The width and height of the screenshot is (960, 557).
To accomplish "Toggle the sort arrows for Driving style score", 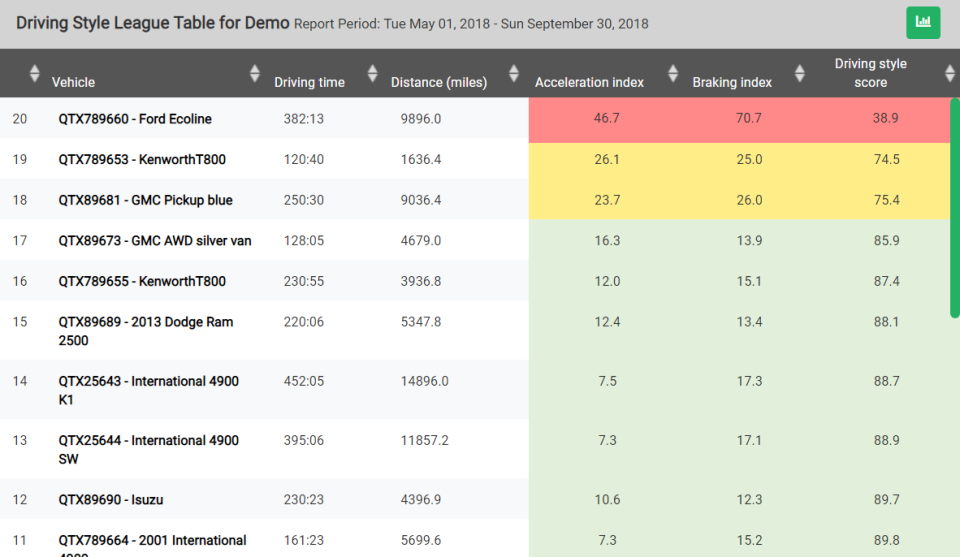I will 949,73.
